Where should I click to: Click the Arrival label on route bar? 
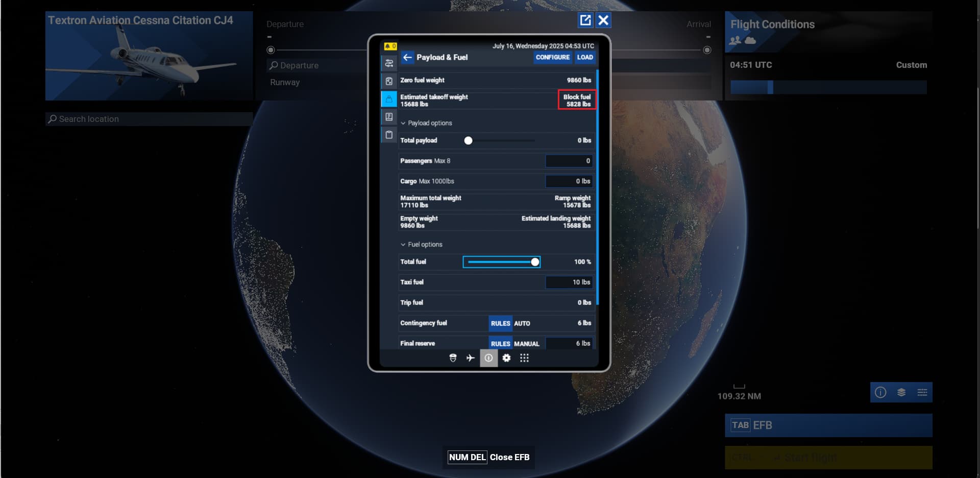pos(699,24)
